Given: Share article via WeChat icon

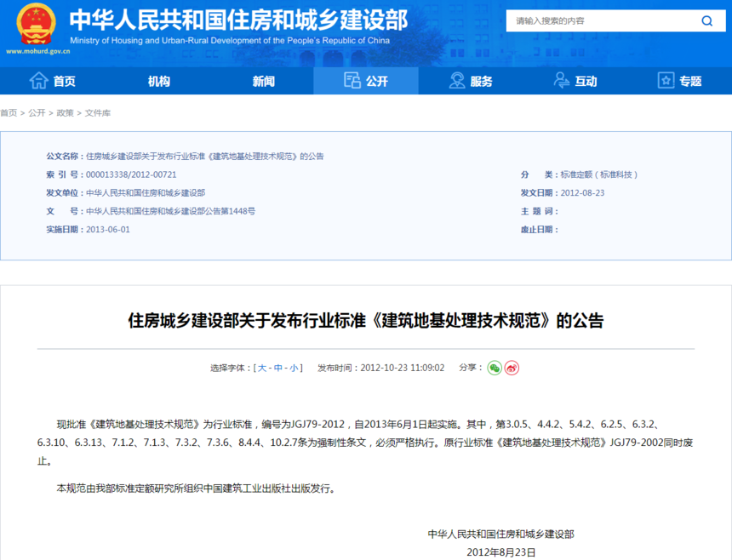Looking at the screenshot, I should click(x=495, y=369).
